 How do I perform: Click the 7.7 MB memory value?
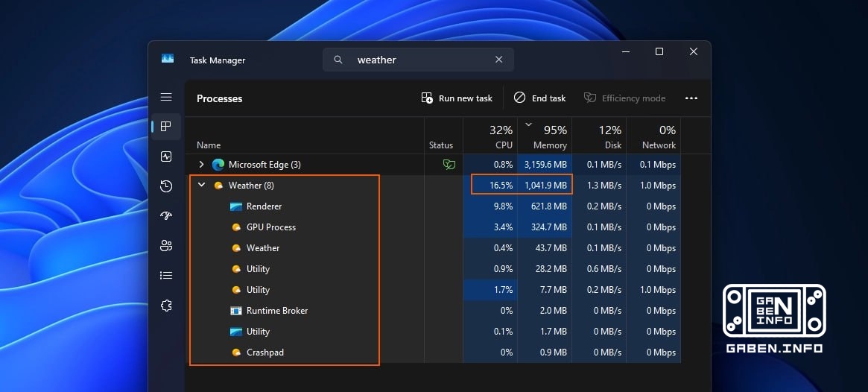click(553, 290)
